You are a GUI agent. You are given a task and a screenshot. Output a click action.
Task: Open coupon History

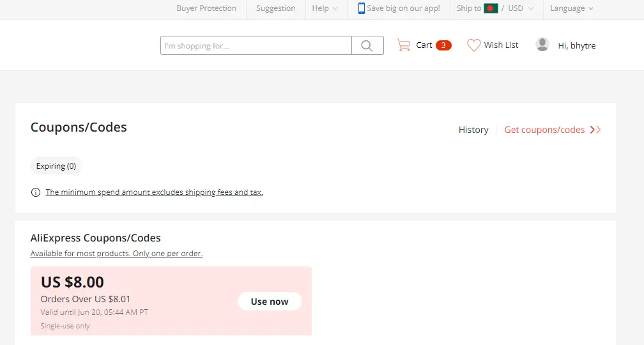point(473,130)
